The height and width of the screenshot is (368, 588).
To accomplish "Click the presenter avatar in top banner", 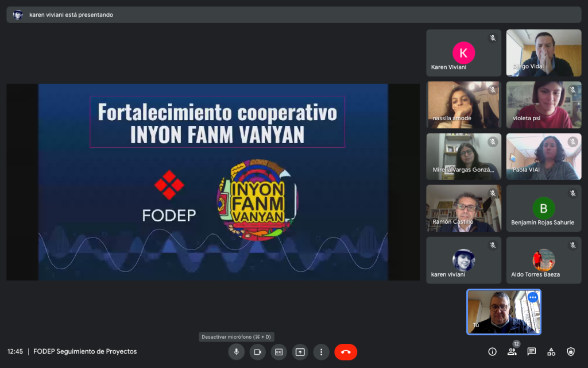I will [x=18, y=15].
